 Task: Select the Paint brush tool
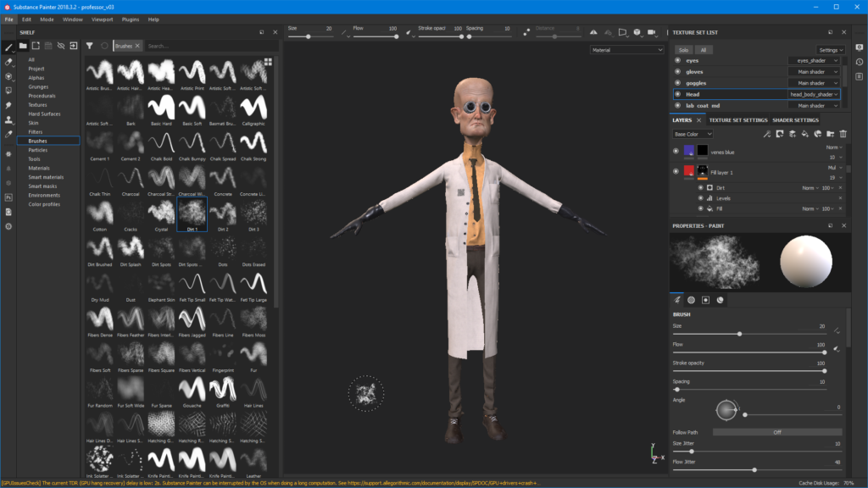8,47
